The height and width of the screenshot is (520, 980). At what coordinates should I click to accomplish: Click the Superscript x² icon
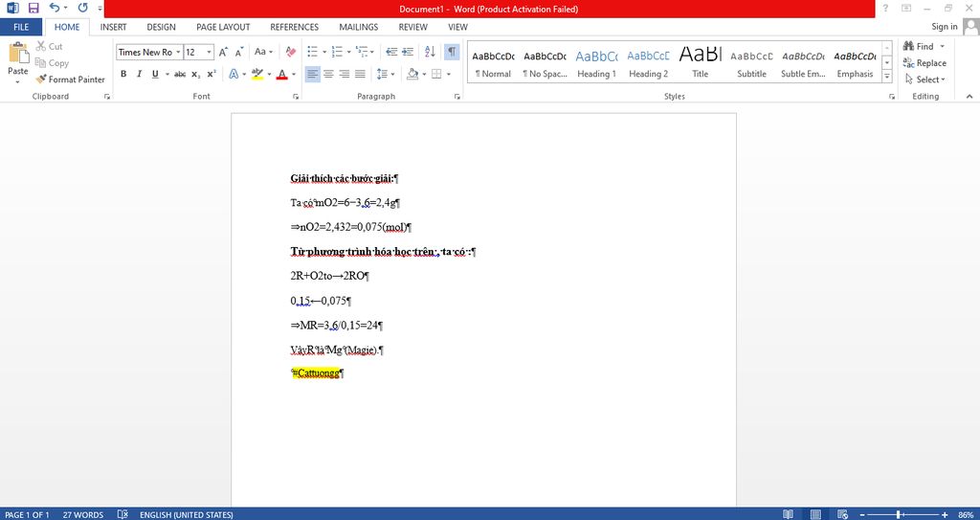click(212, 74)
